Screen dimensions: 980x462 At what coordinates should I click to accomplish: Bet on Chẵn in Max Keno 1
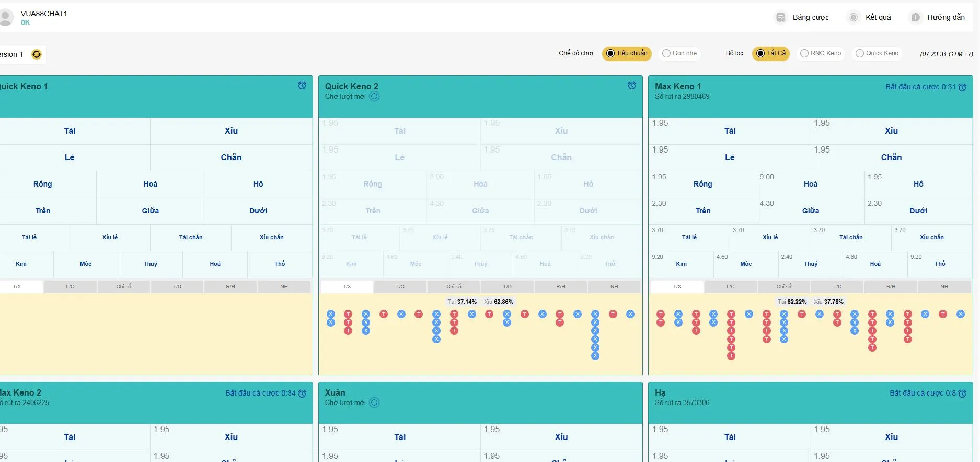(891, 158)
